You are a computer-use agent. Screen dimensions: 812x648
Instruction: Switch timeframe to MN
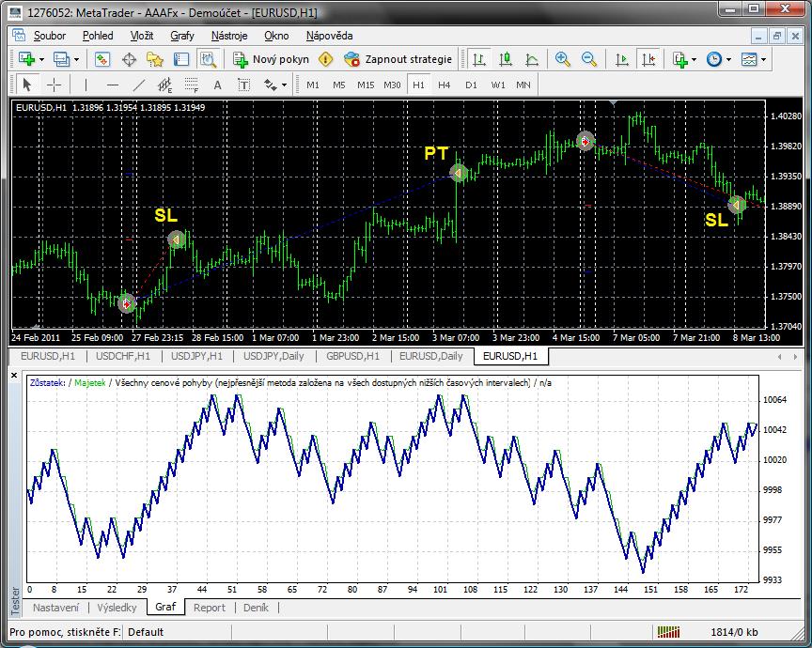pyautogui.click(x=523, y=85)
